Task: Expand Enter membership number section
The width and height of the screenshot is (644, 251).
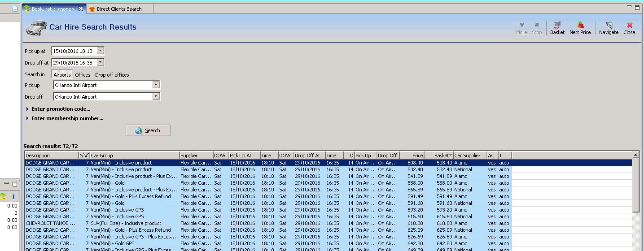Action: pos(67,119)
